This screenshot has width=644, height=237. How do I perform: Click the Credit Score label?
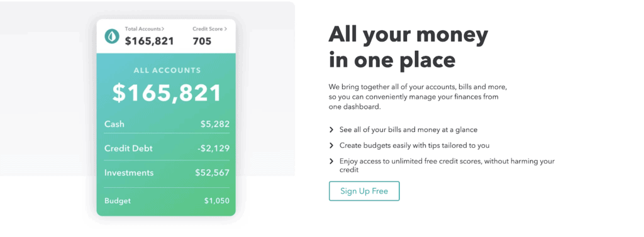coord(208,29)
